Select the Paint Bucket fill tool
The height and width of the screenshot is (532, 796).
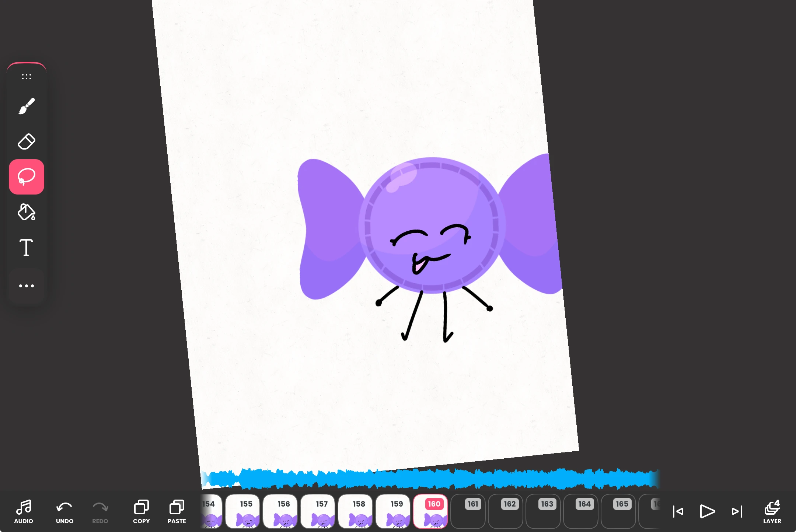click(27, 212)
